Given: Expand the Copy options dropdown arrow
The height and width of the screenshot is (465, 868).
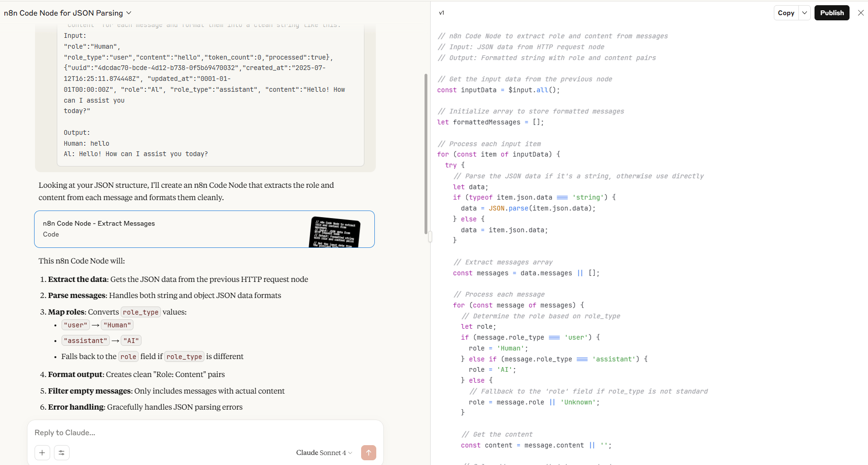Looking at the screenshot, I should 805,13.
